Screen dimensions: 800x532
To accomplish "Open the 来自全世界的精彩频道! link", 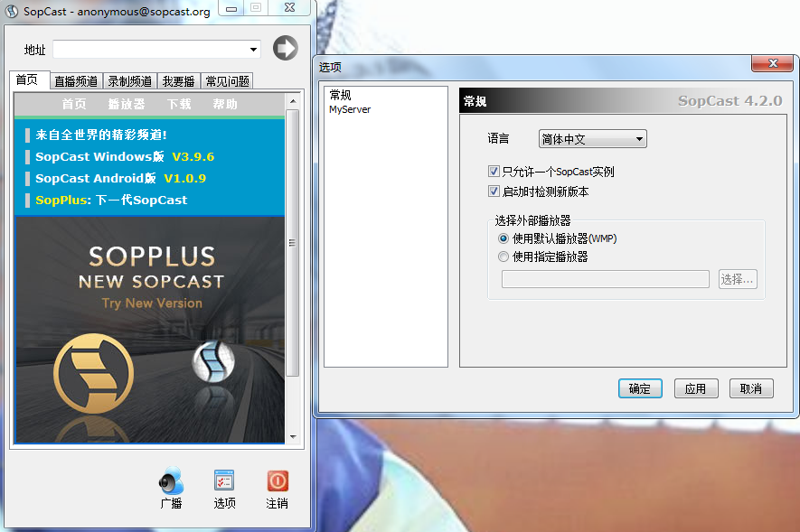I will (x=101, y=135).
